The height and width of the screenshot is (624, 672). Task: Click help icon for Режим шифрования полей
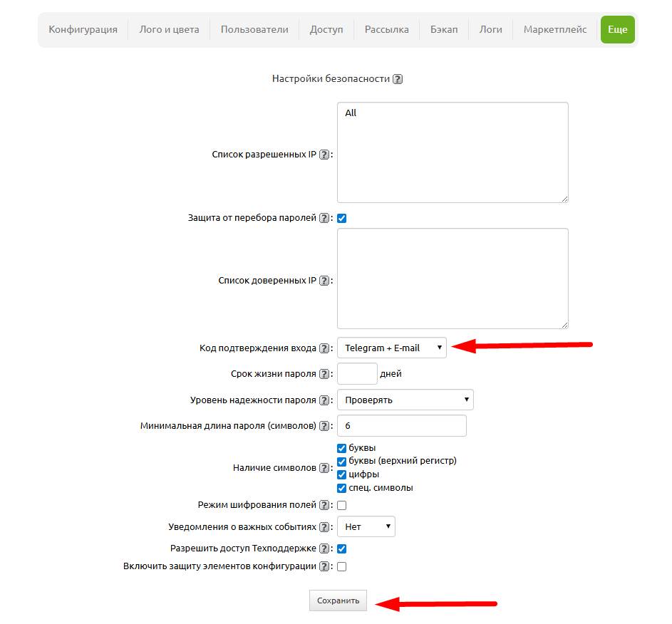[324, 505]
